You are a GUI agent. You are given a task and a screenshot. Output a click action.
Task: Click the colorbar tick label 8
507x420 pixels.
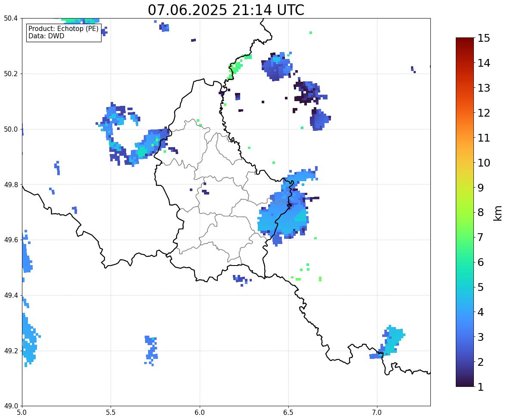tap(481, 213)
